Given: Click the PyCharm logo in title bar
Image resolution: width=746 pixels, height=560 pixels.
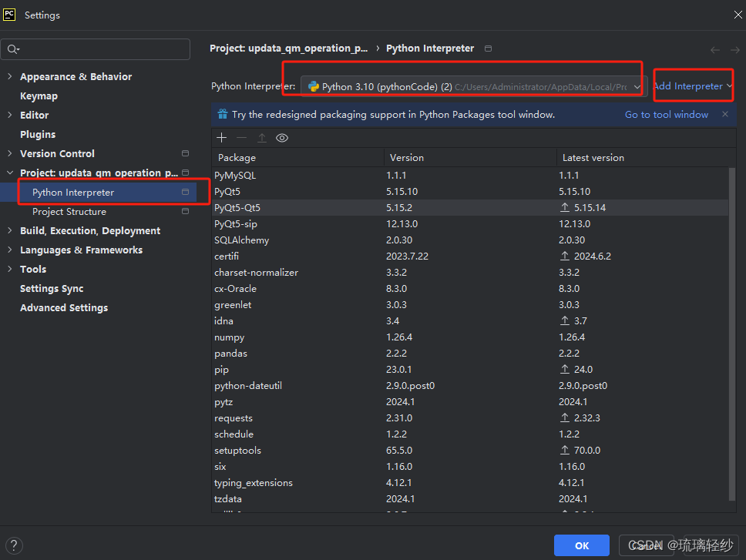Looking at the screenshot, I should (9, 15).
